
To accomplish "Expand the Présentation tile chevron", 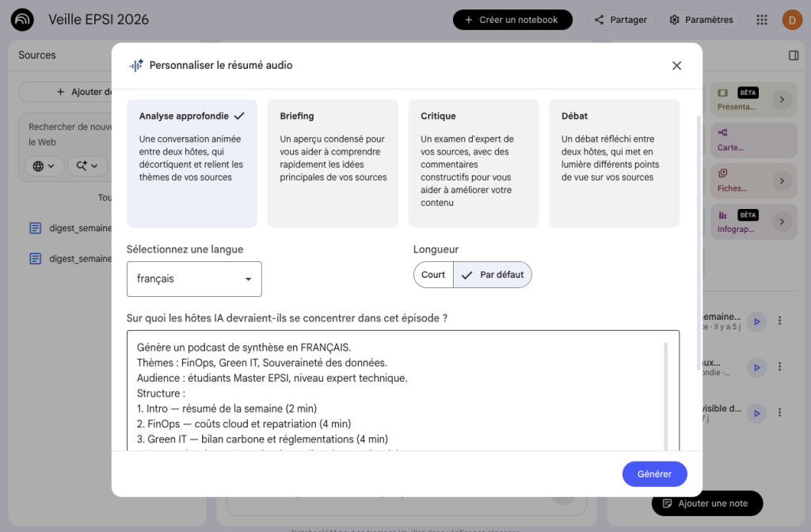I will (x=782, y=99).
